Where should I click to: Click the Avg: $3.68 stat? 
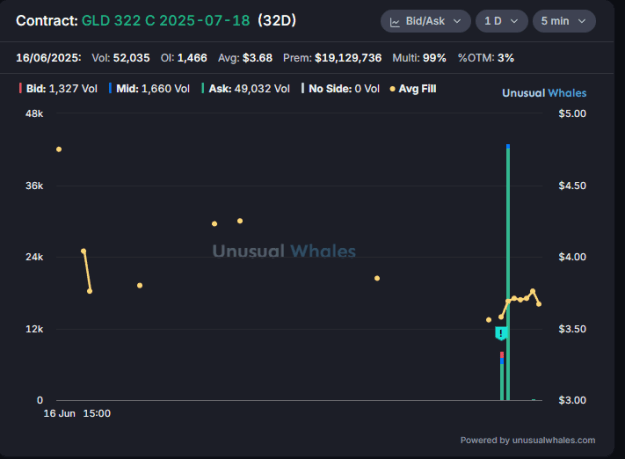[x=245, y=58]
